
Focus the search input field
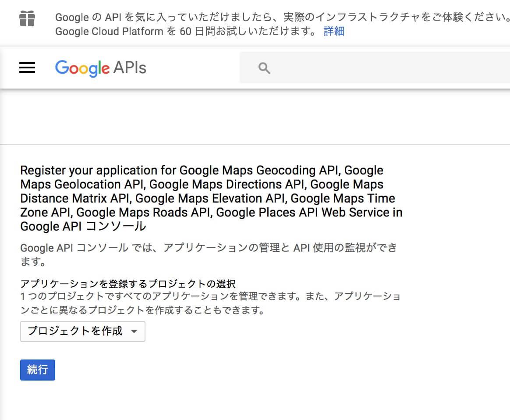[375, 68]
